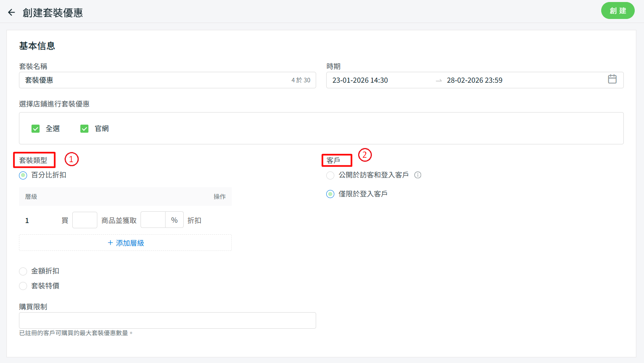Image resolution: width=644 pixels, height=363 pixels.
Task: Click the back arrow icon
Action: (11, 13)
